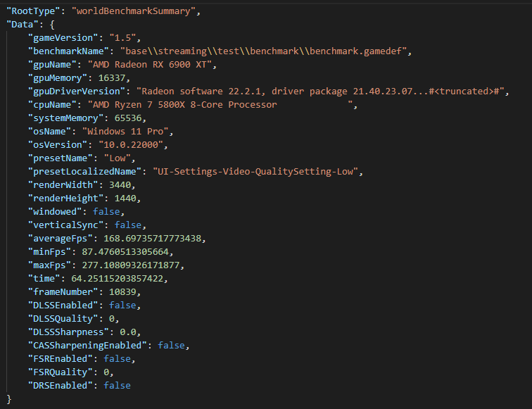Select the 0 value of FSRQuality
The height and width of the screenshot is (409, 532).
(x=106, y=372)
